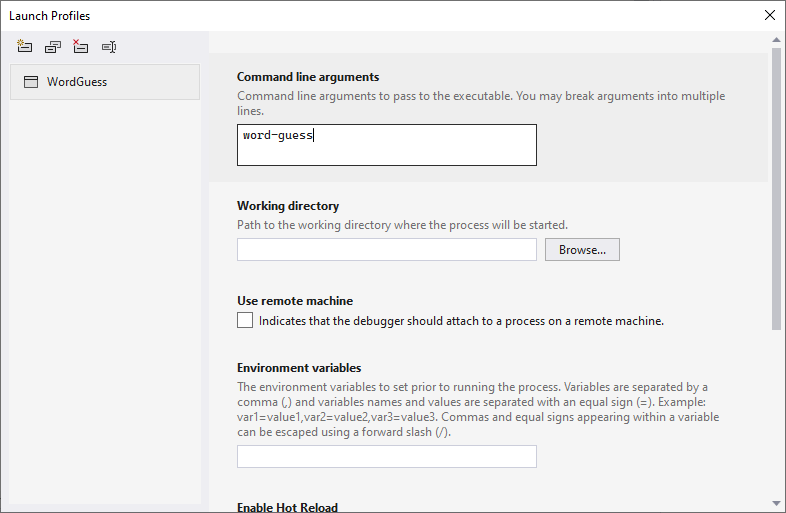Click the remote machine debugger description label
This screenshot has width=786, height=513.
tap(461, 321)
